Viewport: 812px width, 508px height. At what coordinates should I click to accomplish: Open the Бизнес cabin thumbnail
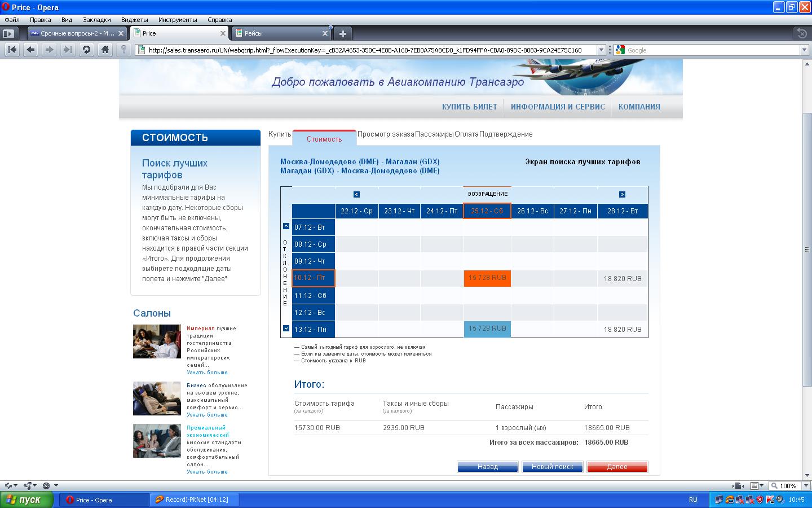pyautogui.click(x=157, y=398)
